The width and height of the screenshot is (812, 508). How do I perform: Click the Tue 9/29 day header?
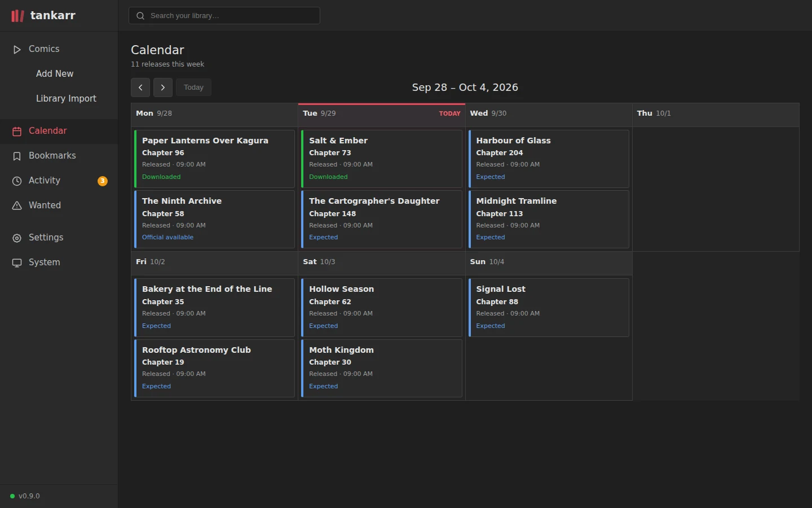[x=382, y=115]
